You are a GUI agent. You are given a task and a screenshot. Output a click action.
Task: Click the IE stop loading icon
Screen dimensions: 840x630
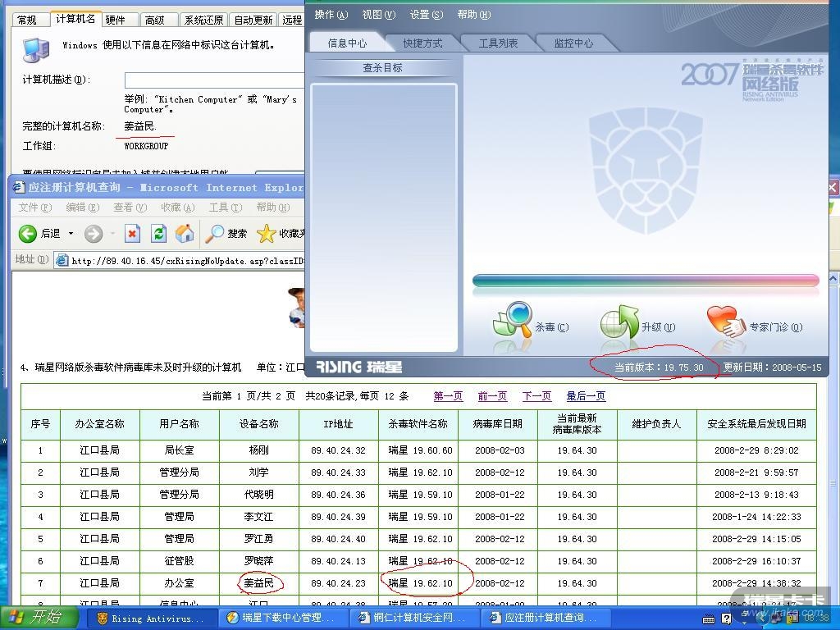click(132, 234)
